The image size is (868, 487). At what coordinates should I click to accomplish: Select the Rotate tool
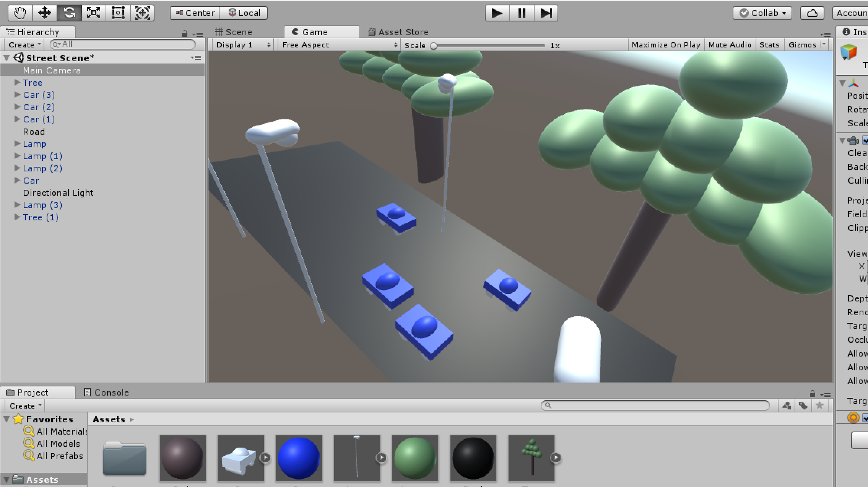pyautogui.click(x=69, y=13)
